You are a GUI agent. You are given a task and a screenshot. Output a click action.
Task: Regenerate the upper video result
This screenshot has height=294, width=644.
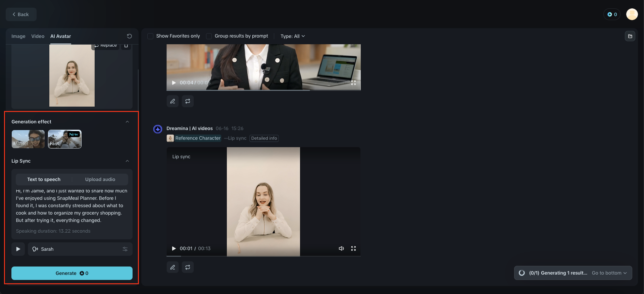point(188,101)
